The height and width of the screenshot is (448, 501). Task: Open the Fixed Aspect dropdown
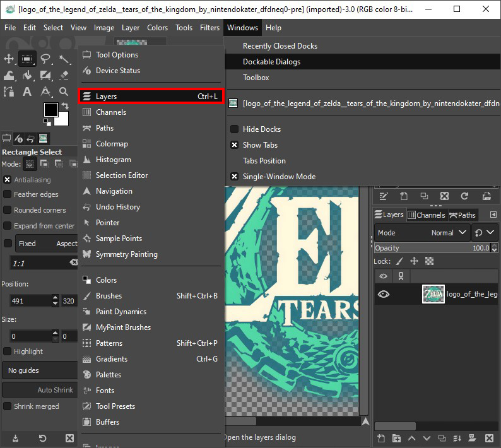(47, 244)
